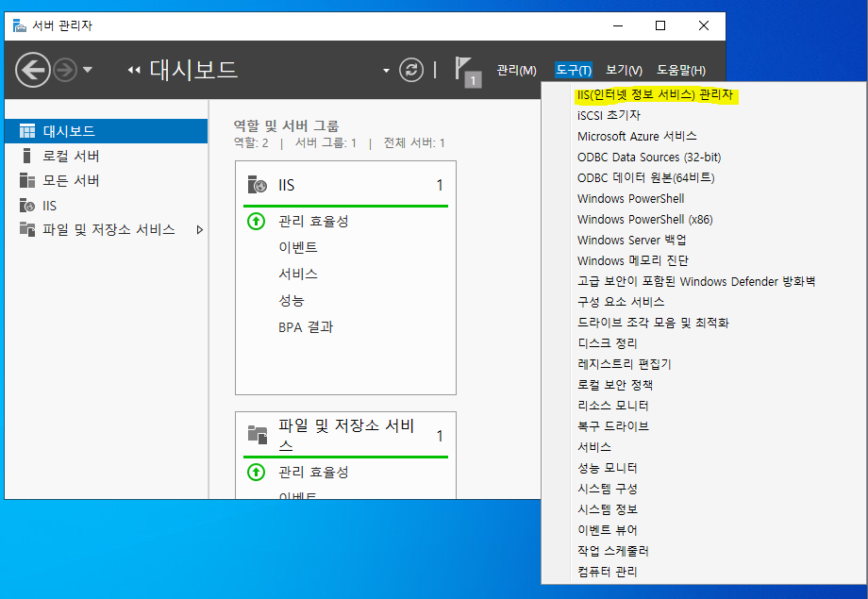
Task: Open the 도움말(H) menu
Action: pyautogui.click(x=681, y=71)
